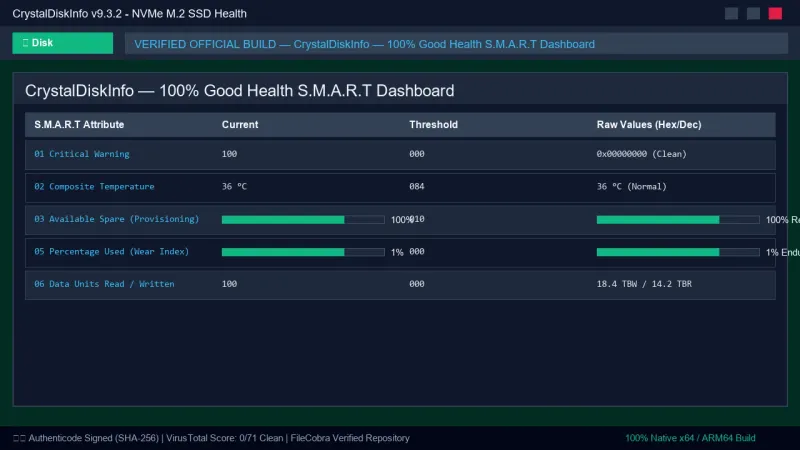Viewport: 800px width, 450px height.
Task: Click Percentage Used raw value progress bar
Action: point(678,252)
